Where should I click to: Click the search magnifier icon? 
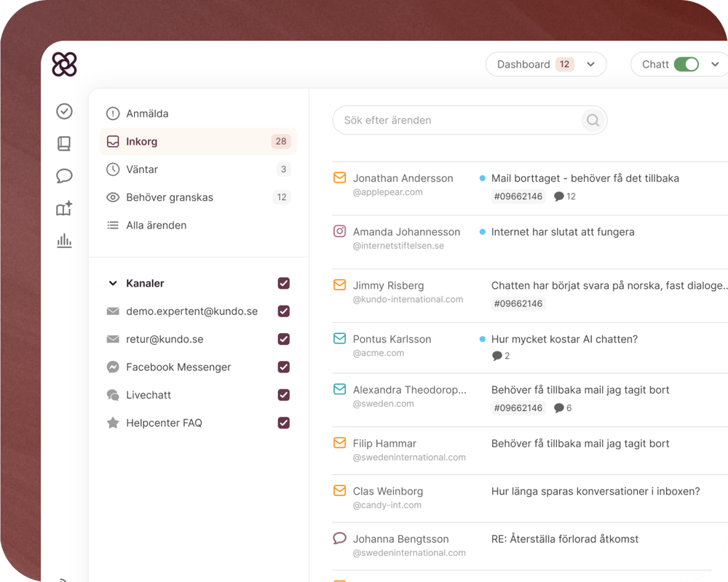[593, 120]
